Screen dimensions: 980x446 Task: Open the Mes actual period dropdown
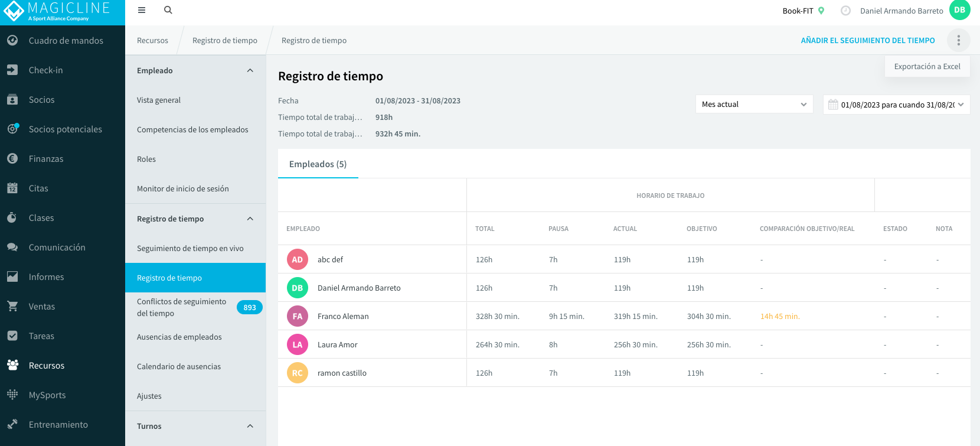pyautogui.click(x=754, y=104)
